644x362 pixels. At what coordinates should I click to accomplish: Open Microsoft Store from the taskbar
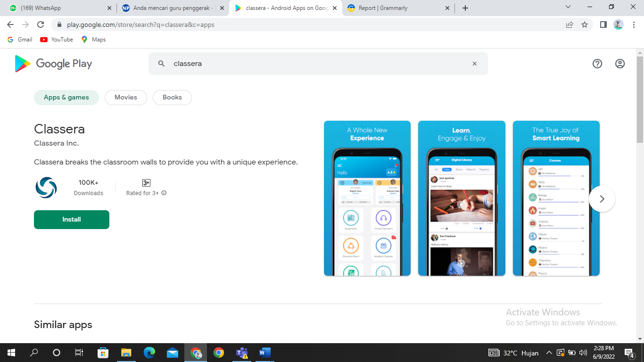click(103, 353)
